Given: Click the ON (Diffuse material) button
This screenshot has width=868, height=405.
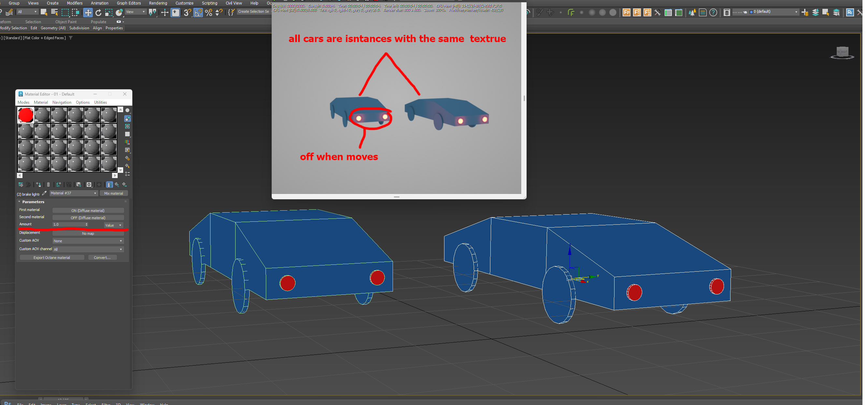Looking at the screenshot, I should (88, 211).
